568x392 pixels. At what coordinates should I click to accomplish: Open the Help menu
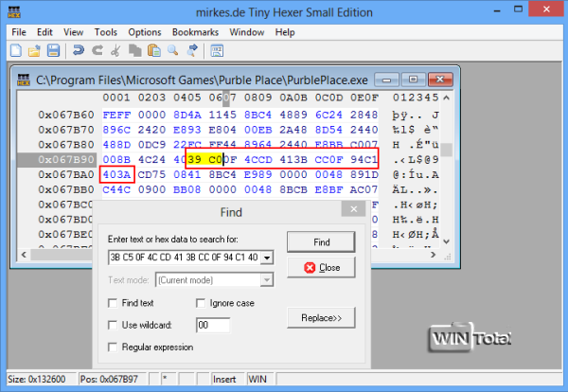click(x=285, y=32)
